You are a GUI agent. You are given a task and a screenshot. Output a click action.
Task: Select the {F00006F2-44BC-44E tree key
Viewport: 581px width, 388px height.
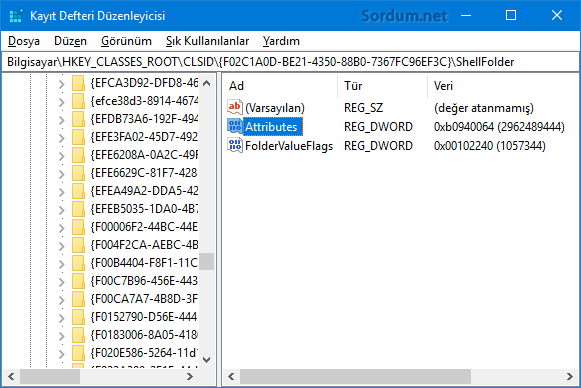pos(144,227)
